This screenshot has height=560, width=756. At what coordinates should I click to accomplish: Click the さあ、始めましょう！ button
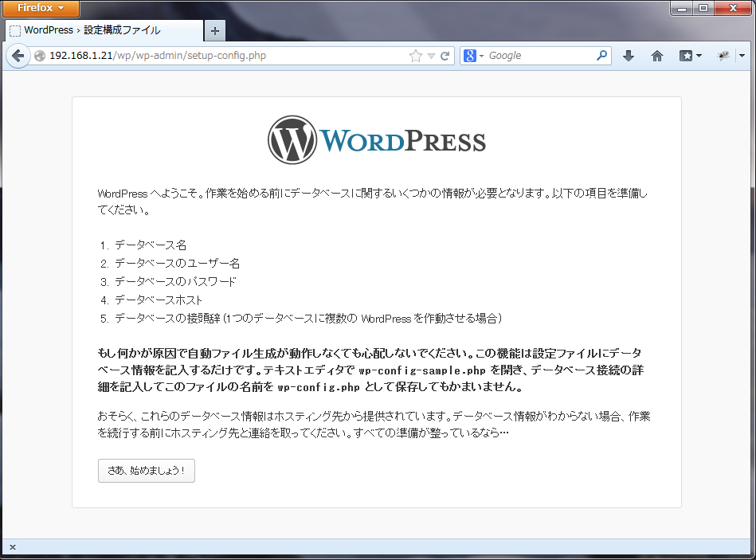pyautogui.click(x=147, y=471)
